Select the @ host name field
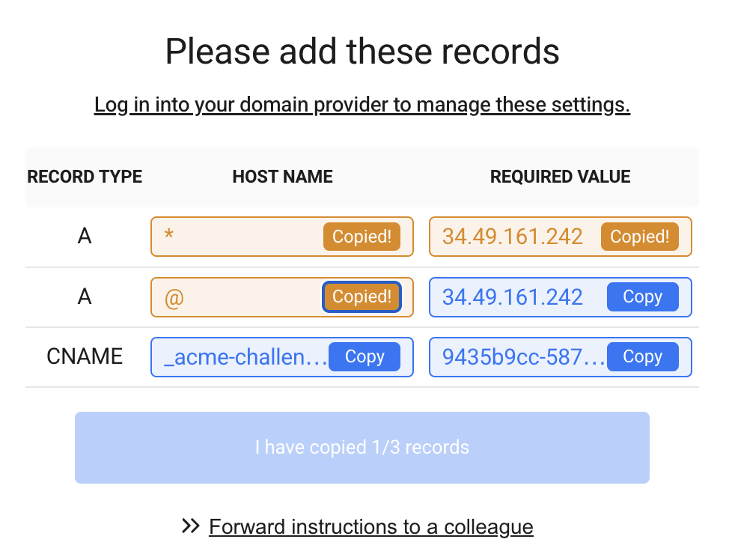 pos(281,296)
